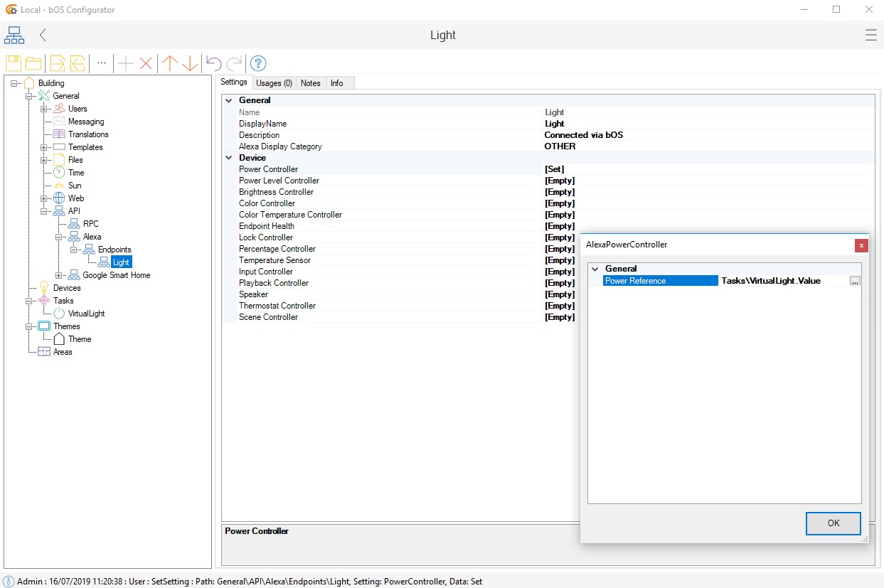Click the network diagram icon in header
The image size is (884, 588).
tap(14, 35)
